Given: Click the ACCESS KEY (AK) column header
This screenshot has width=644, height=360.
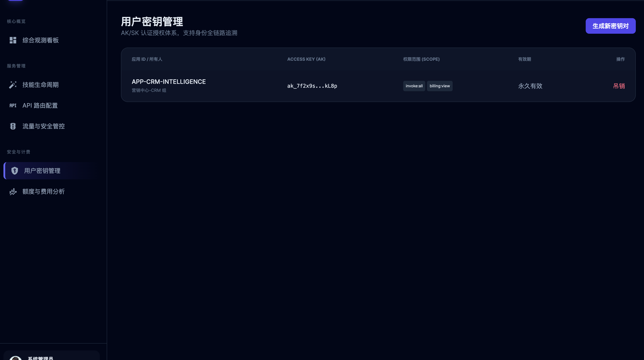Looking at the screenshot, I should (306, 59).
